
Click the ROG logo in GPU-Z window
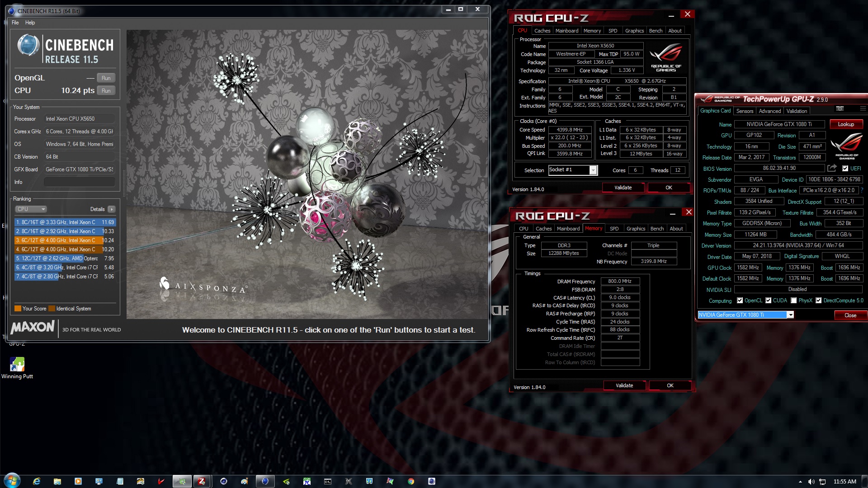[847, 146]
